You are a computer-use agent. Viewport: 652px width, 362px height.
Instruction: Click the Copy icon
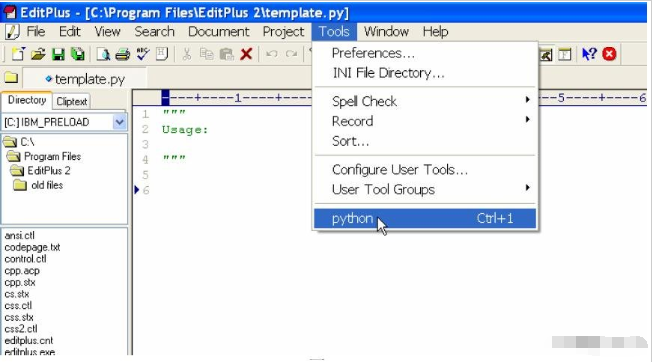(206, 54)
